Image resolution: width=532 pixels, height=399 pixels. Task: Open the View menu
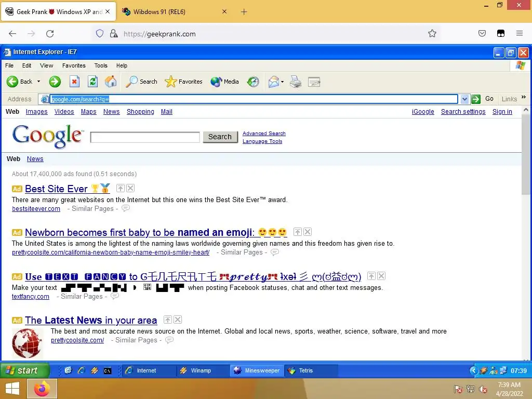46,65
